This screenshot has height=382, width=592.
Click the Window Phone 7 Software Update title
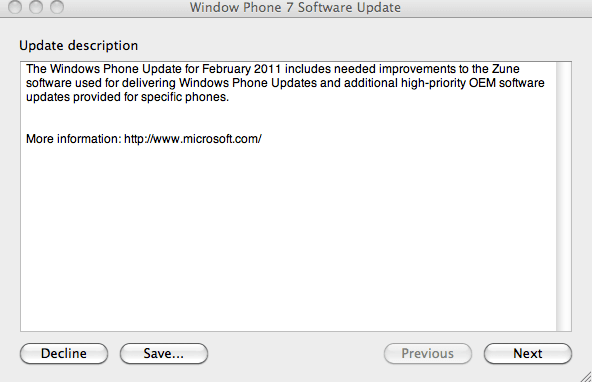click(295, 7)
